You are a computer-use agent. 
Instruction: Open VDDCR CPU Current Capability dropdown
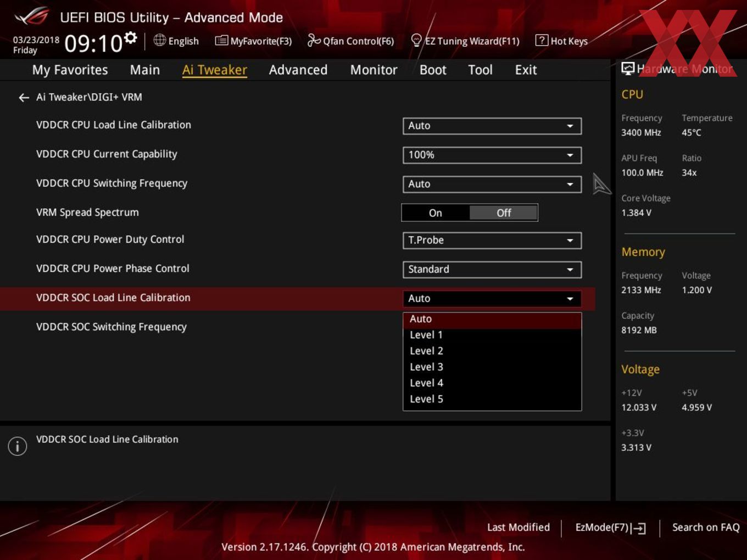click(x=492, y=155)
